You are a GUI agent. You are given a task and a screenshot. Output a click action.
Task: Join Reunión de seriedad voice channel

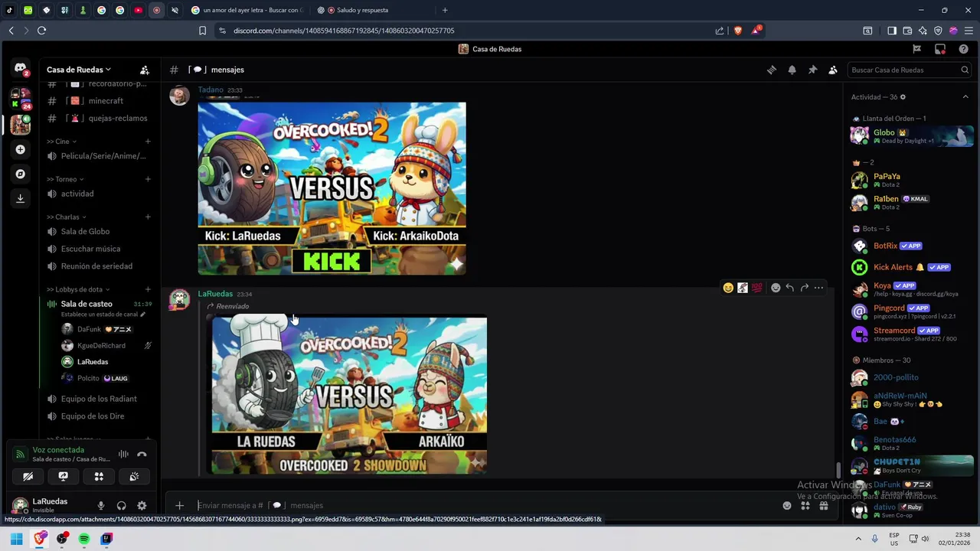(x=98, y=266)
